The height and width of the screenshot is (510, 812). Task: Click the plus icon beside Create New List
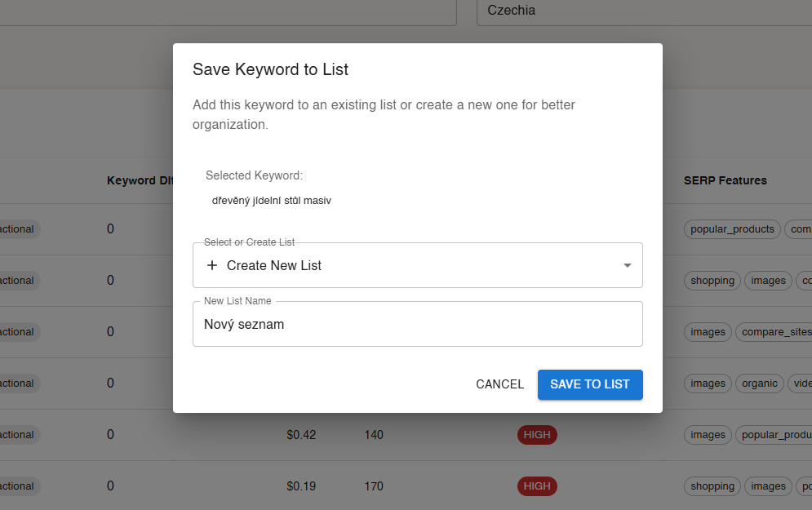212,265
